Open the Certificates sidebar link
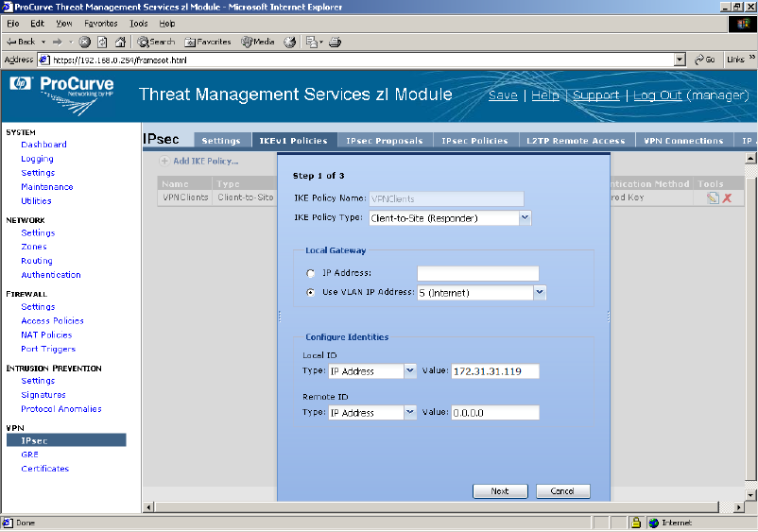This screenshot has width=758, height=532. coord(45,469)
